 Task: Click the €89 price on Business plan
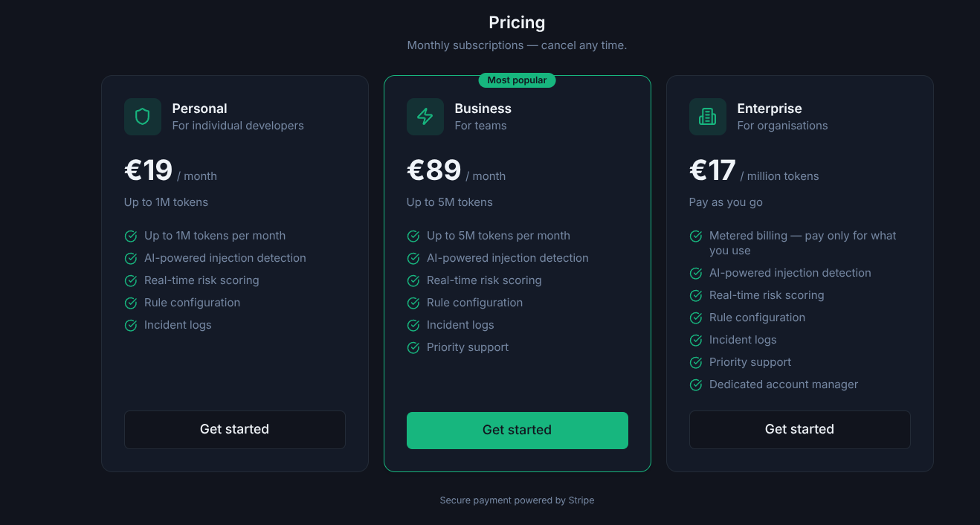click(x=434, y=170)
